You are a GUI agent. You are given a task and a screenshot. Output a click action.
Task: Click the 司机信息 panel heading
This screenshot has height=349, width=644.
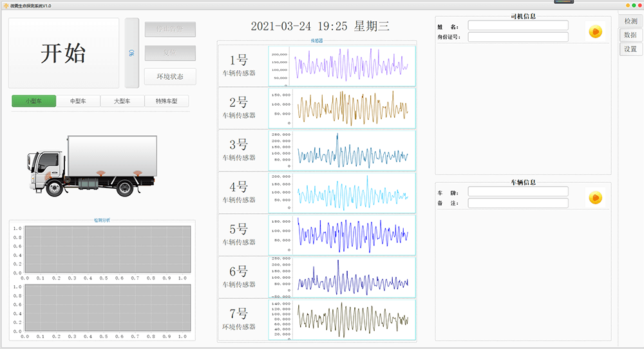[x=523, y=17]
